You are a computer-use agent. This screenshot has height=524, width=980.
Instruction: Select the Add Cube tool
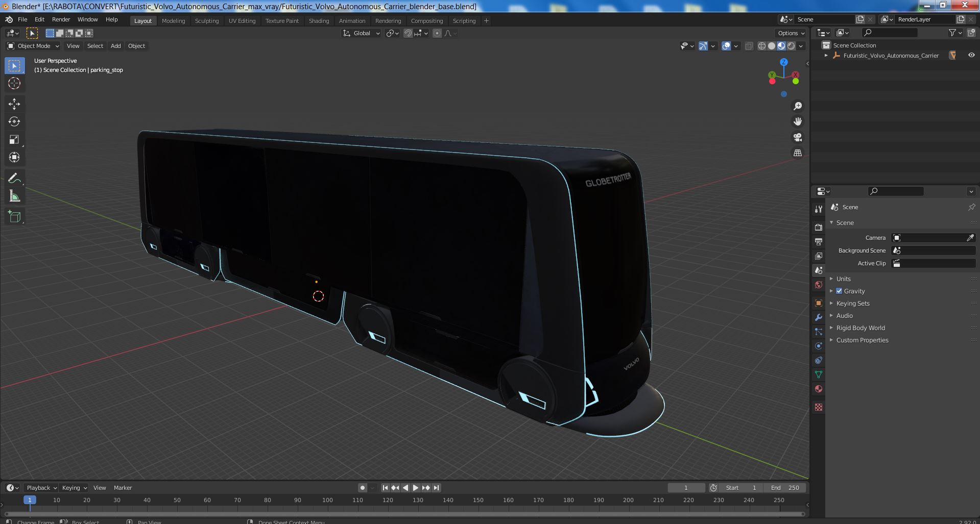pos(14,217)
